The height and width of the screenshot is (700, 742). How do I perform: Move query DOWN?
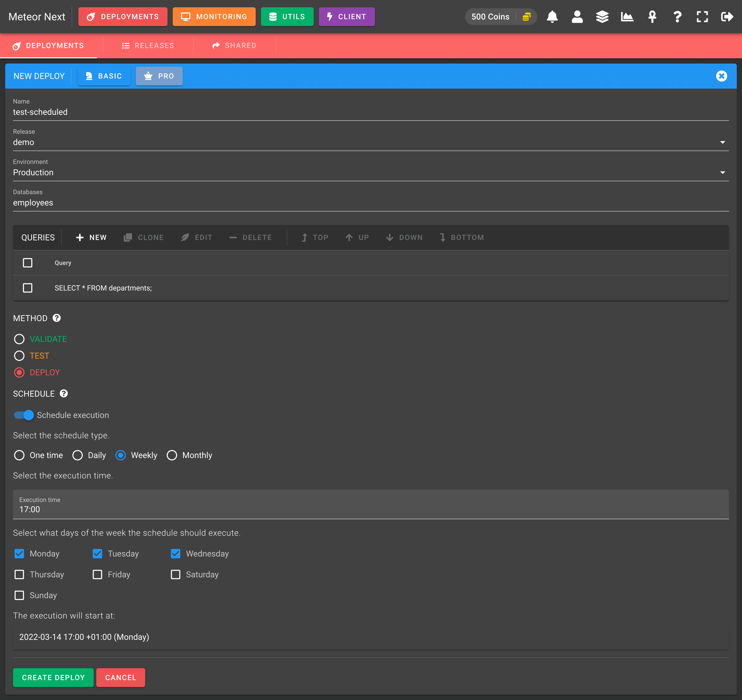click(404, 237)
